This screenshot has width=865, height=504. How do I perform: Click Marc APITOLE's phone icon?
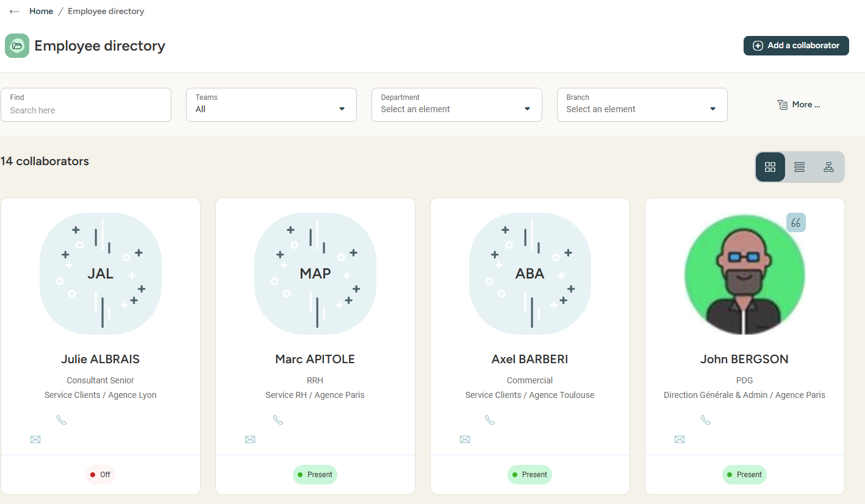click(278, 420)
